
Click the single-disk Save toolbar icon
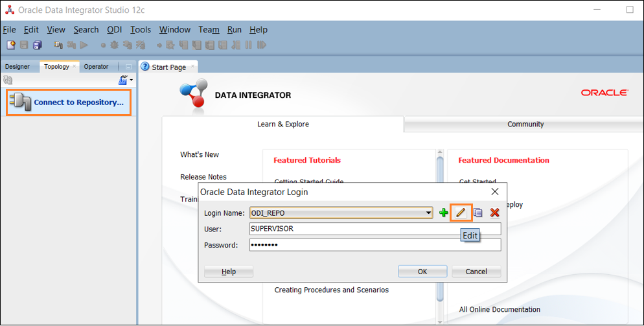click(x=24, y=45)
